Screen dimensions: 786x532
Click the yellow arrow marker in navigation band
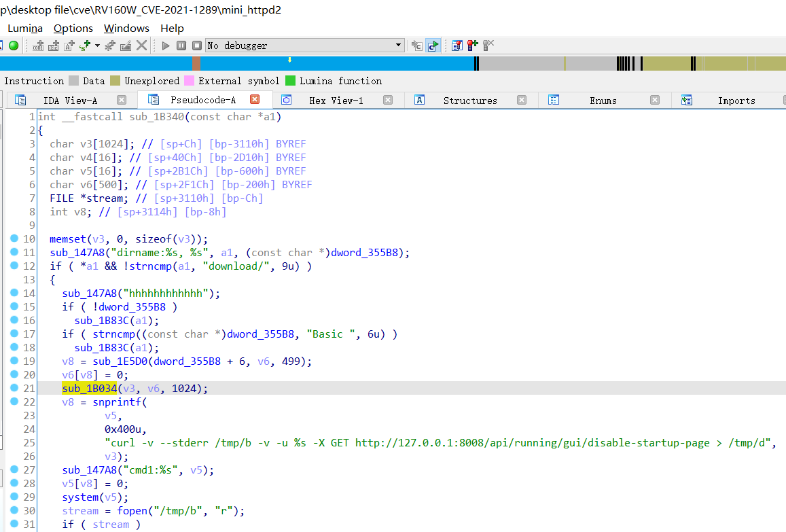[289, 60]
